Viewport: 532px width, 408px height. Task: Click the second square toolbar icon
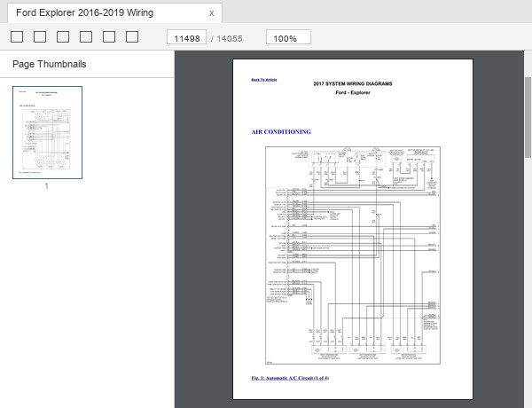click(40, 37)
